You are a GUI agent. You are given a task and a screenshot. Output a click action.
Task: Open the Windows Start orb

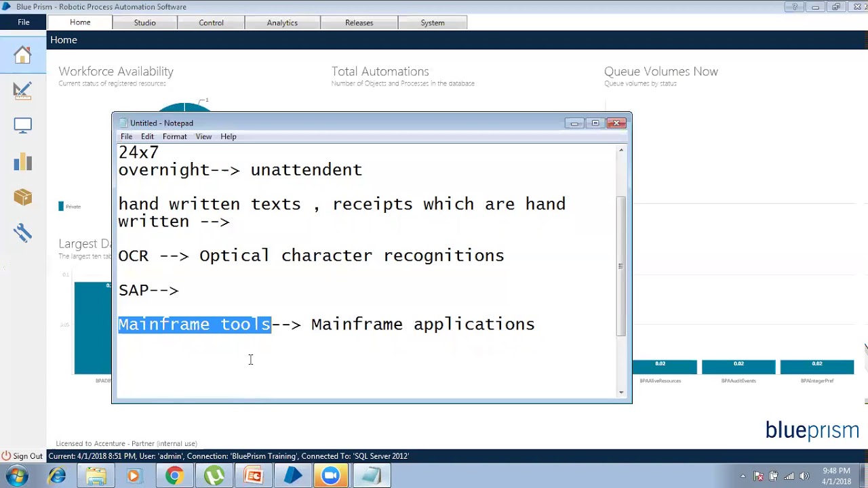(16, 476)
